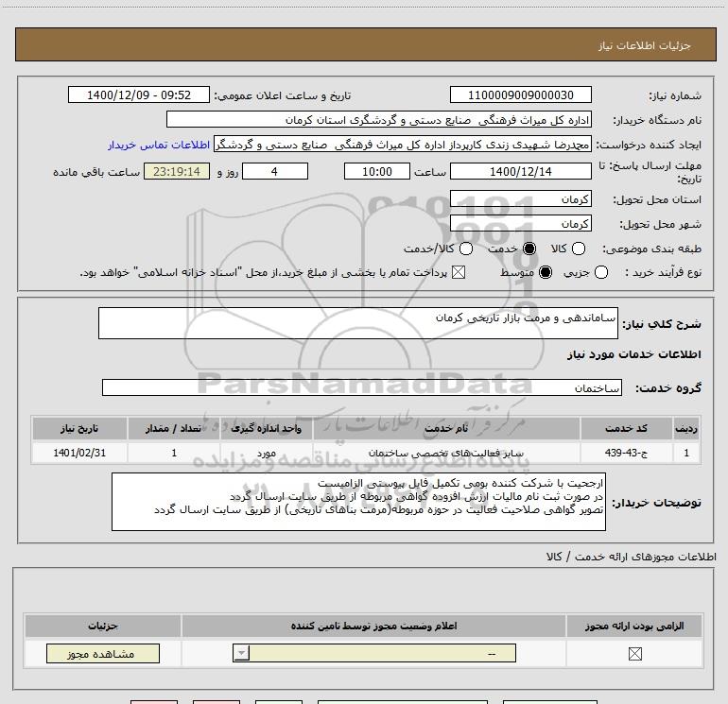
Task: Select the کالا radio button
Action: coord(578,249)
